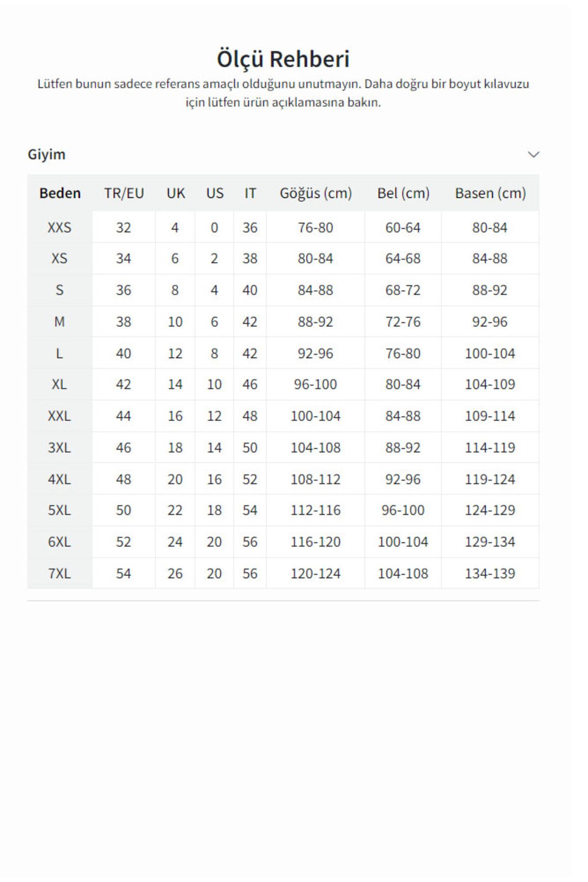The height and width of the screenshot is (882, 588).
Task: Select the XXS size row label
Action: [59, 227]
